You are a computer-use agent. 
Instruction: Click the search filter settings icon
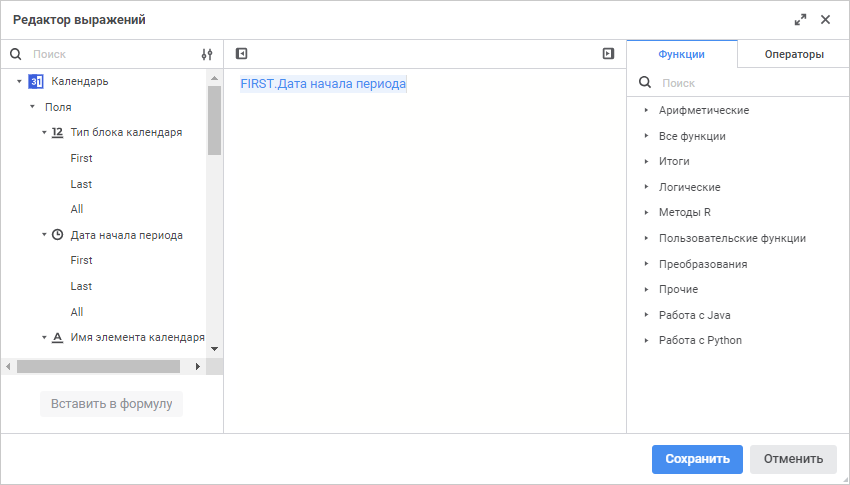coord(207,55)
